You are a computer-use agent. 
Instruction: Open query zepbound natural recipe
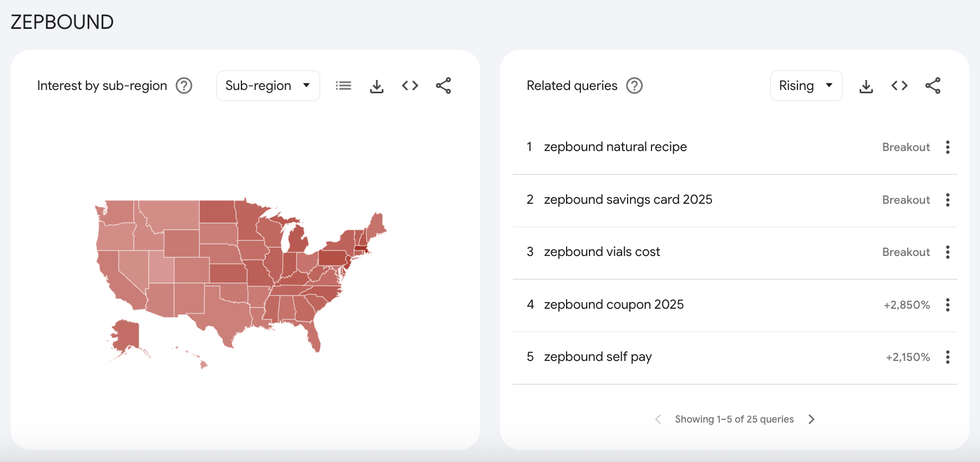(615, 147)
